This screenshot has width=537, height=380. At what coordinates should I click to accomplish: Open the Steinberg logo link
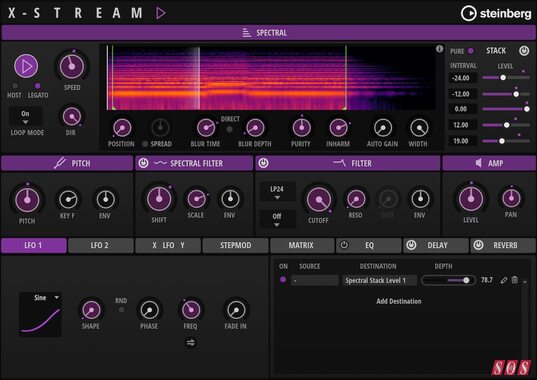496,13
